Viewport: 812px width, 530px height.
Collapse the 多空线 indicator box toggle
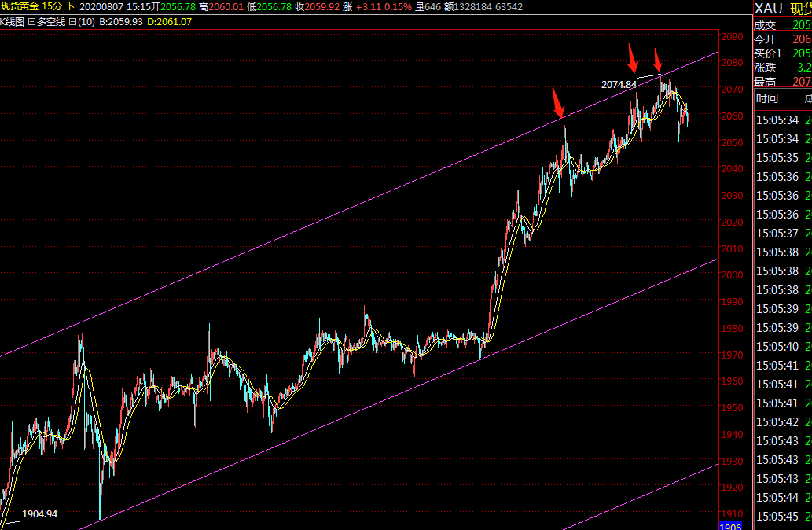pyautogui.click(x=31, y=22)
